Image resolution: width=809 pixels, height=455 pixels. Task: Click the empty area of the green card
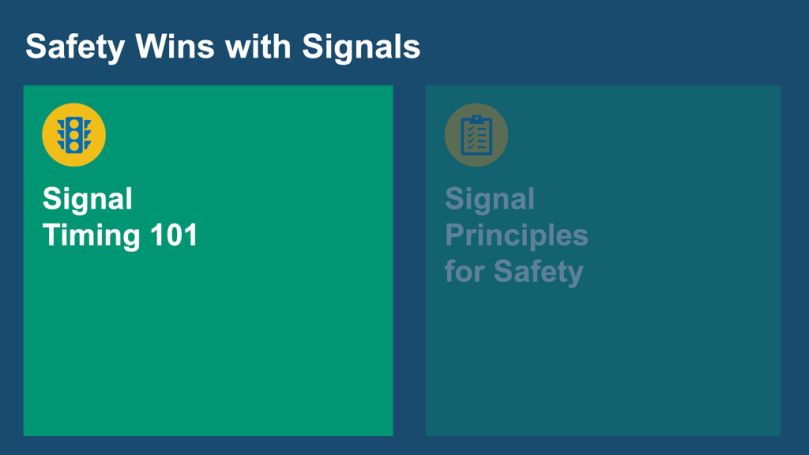208,350
